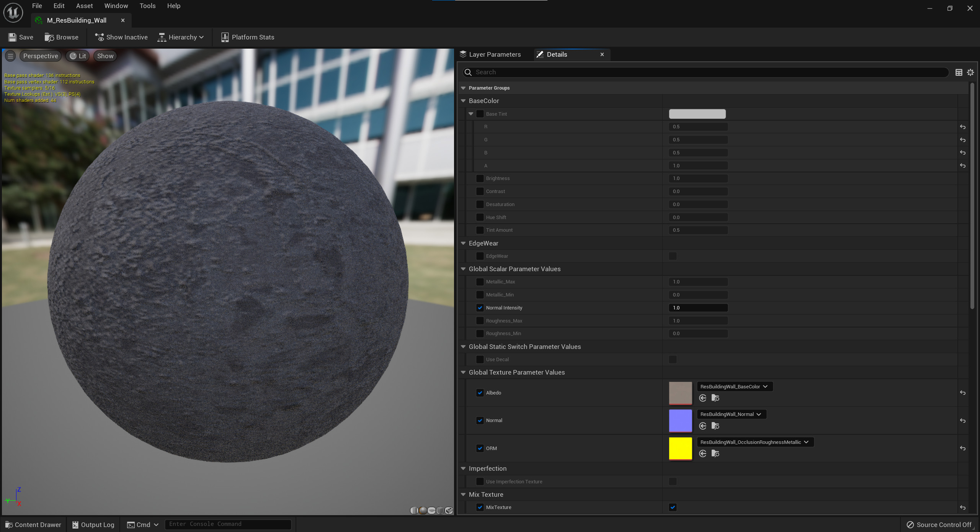Use the selected mesh as preview
The image size is (980, 532).
pos(449,511)
